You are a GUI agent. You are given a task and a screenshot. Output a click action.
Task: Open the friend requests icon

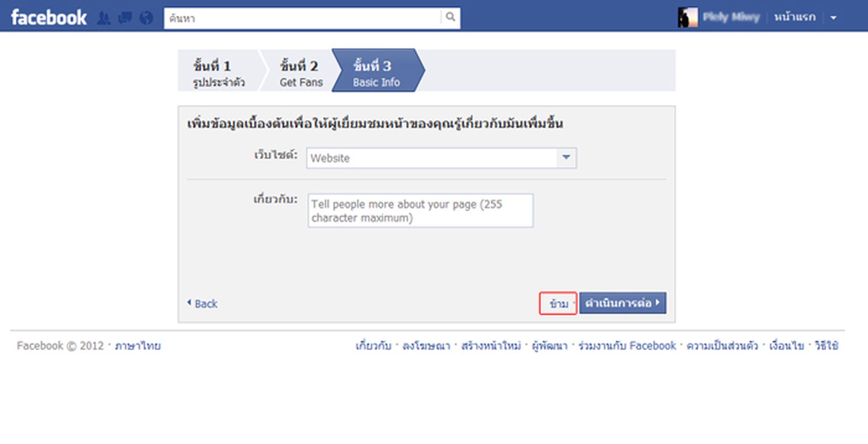(103, 18)
